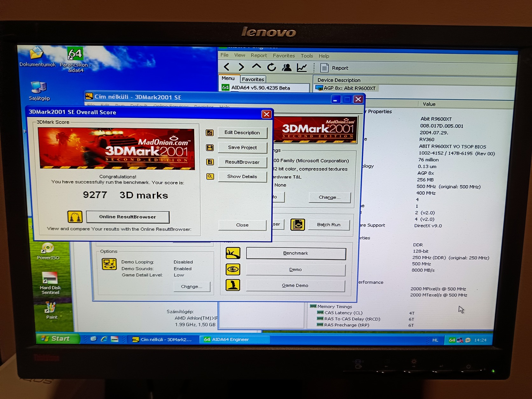Click the magnifier icon beside Show Details
Viewport: 532px width, 399px height.
210,176
